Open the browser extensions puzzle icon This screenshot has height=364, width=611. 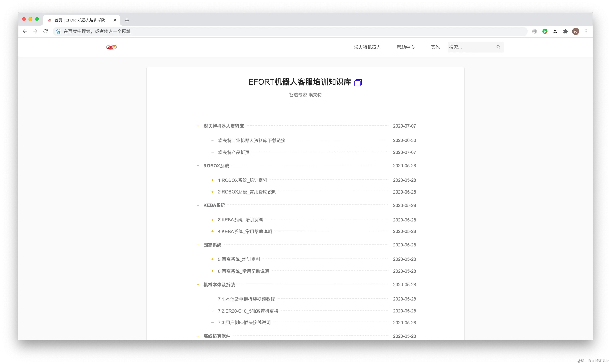tap(565, 31)
